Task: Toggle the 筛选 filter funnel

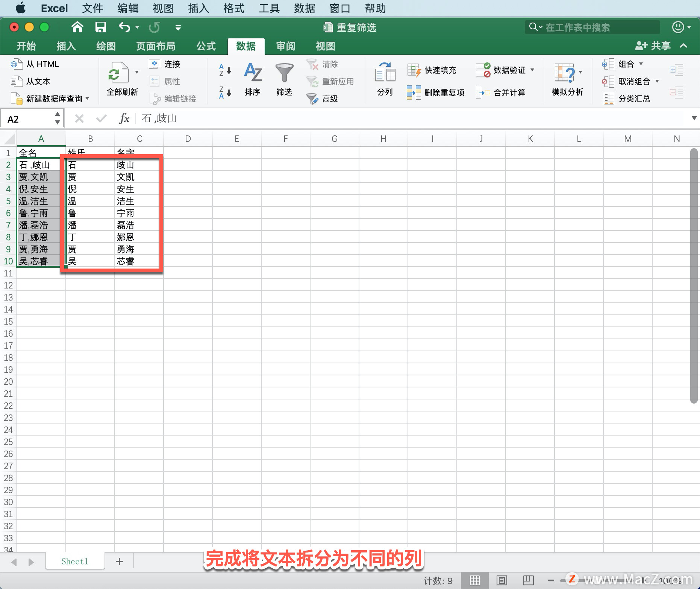Action: tap(284, 79)
